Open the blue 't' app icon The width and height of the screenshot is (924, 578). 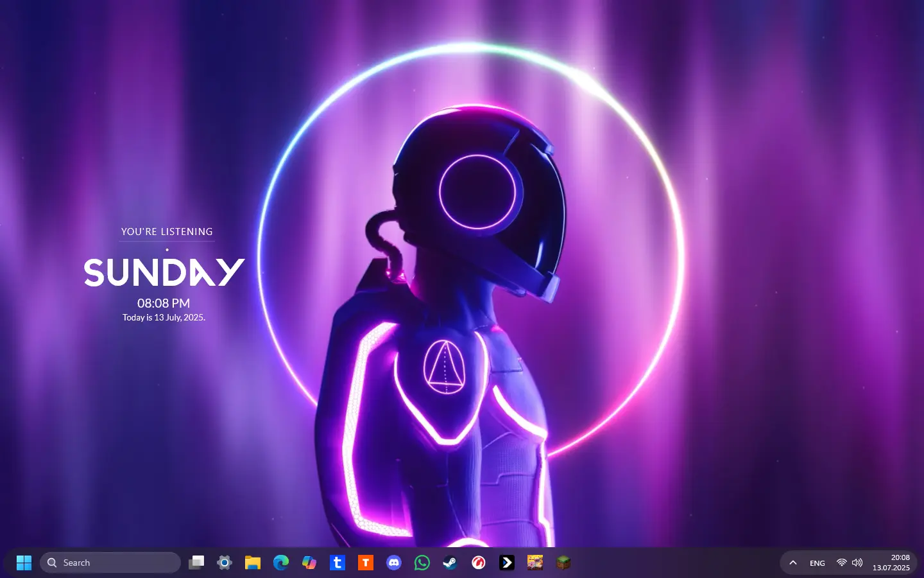click(338, 563)
